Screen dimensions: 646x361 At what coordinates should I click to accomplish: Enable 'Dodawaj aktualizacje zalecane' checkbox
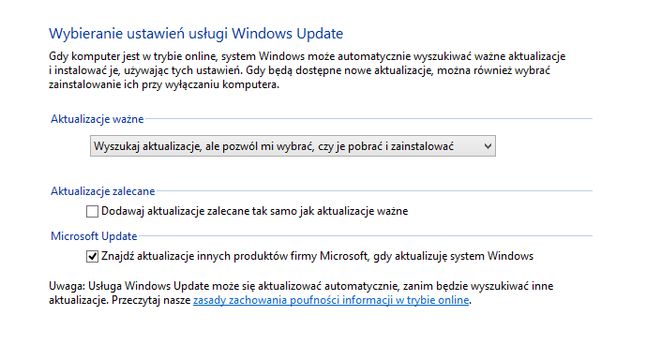tap(92, 211)
